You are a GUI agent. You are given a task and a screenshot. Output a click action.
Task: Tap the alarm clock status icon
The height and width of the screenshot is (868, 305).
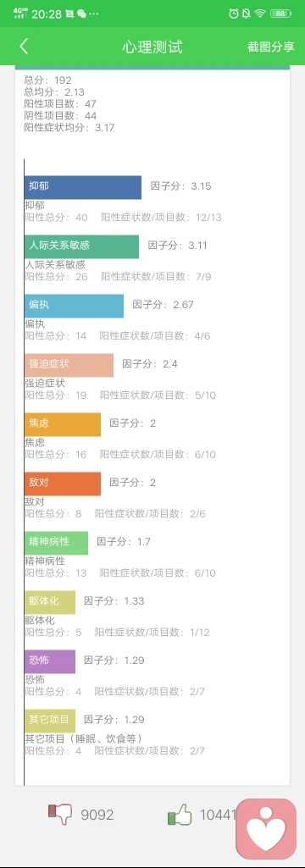point(234,14)
